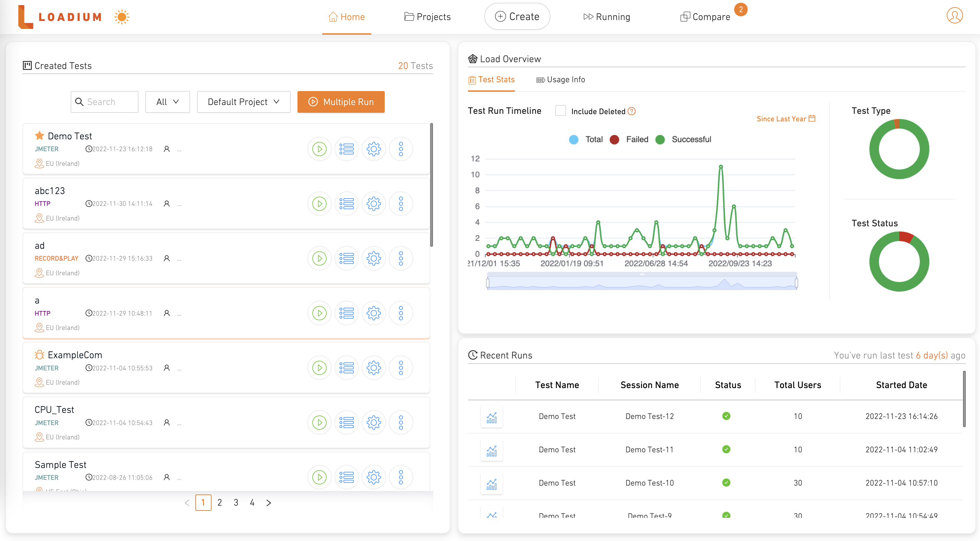The width and height of the screenshot is (980, 541).
Task: Click the Include Deleted help question icon
Action: click(x=632, y=111)
